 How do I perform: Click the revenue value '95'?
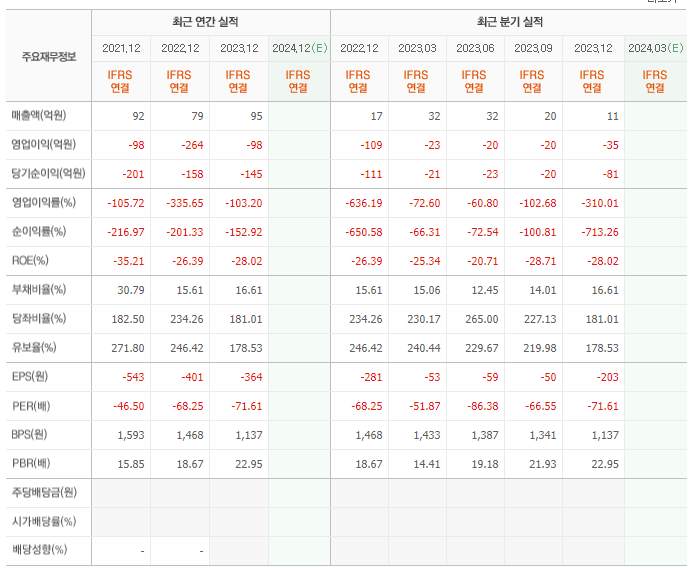coord(256,116)
